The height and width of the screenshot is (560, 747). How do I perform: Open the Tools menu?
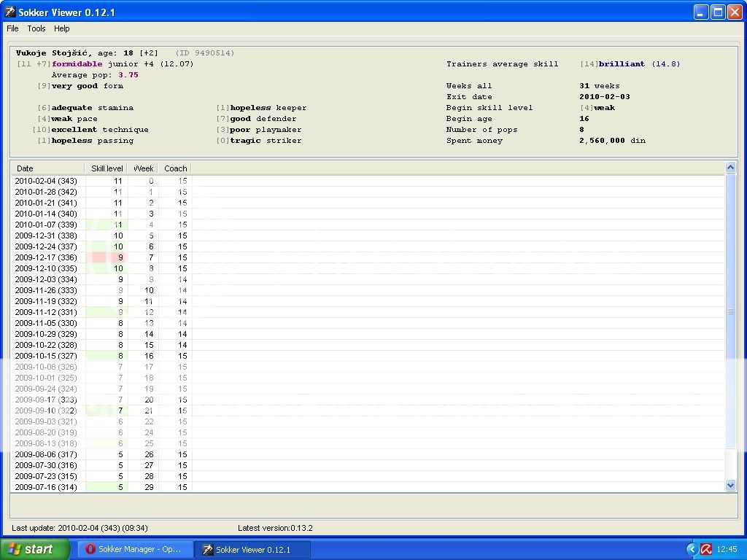[36, 28]
